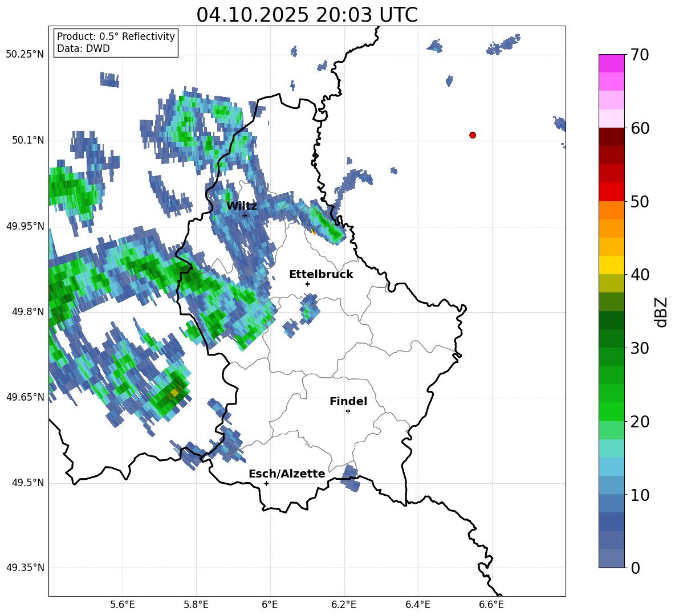Select the Esch/Alzette city label

[287, 474]
